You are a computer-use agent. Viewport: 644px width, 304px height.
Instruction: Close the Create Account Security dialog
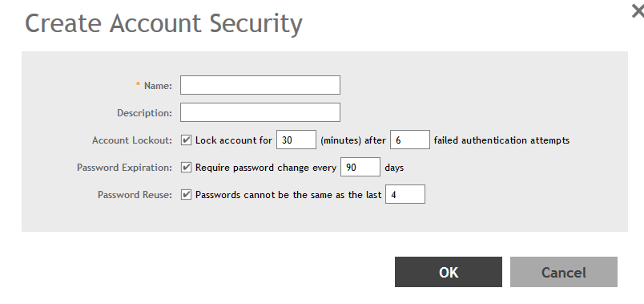click(638, 10)
